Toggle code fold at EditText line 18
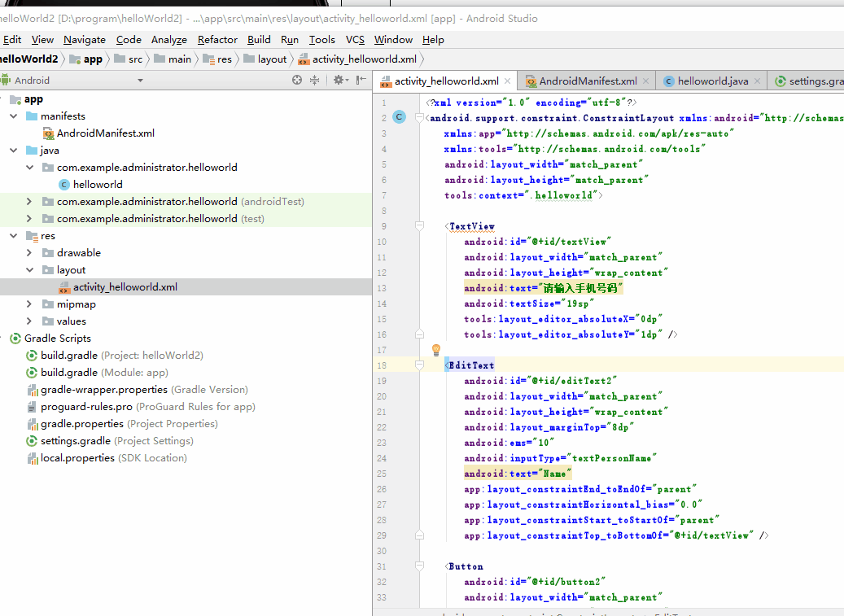This screenshot has width=844, height=616. click(419, 365)
